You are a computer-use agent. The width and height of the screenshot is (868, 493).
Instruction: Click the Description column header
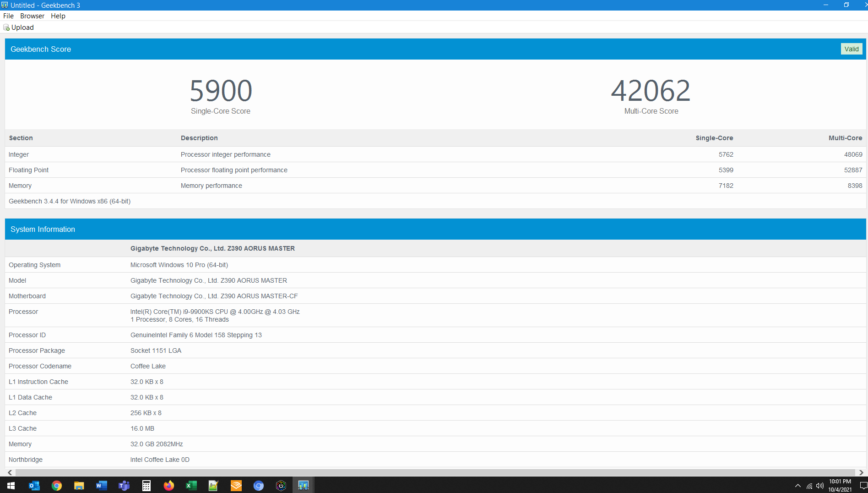[199, 138]
